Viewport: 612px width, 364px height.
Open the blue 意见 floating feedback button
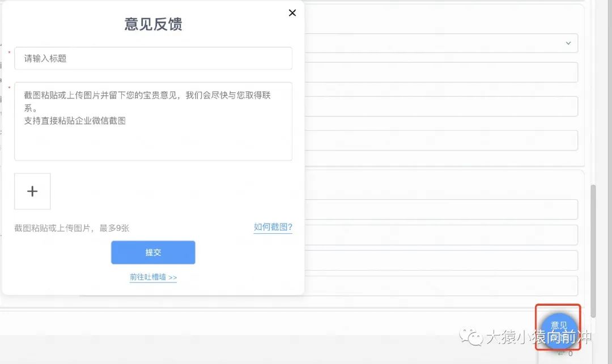coord(558,328)
